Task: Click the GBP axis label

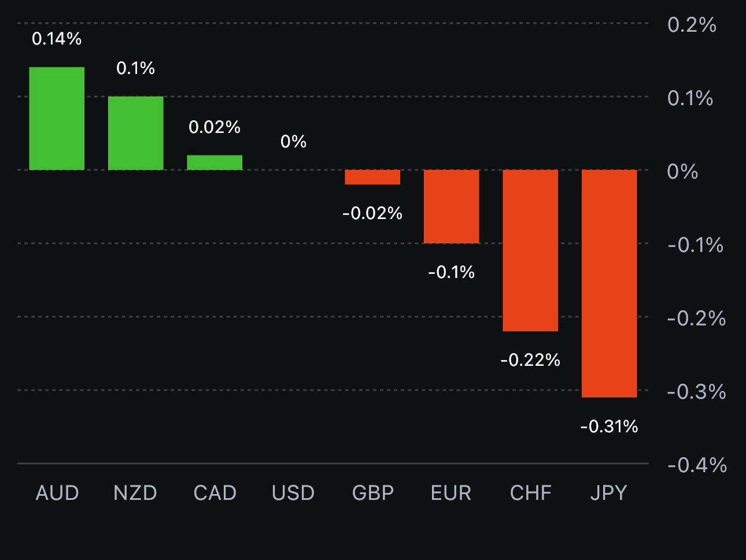Action: 373,493
